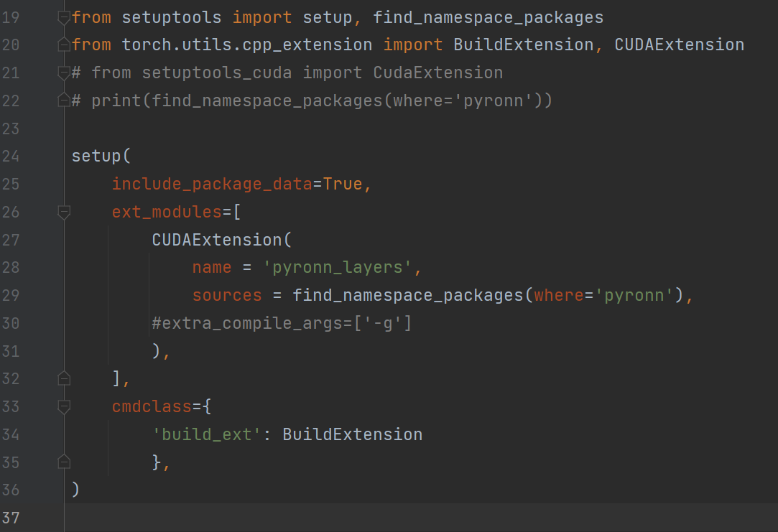Click line number 24 in the gutter
778x532 pixels.
click(x=11, y=156)
